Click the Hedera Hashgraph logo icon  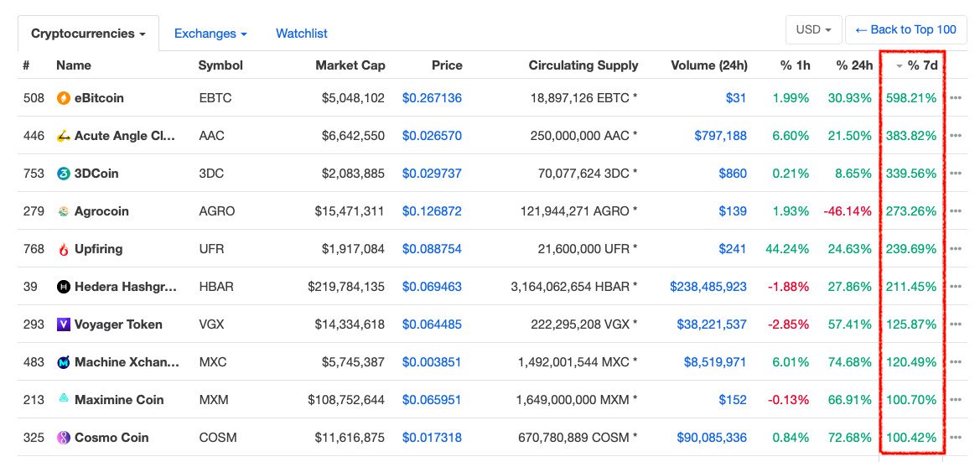pyautogui.click(x=63, y=287)
